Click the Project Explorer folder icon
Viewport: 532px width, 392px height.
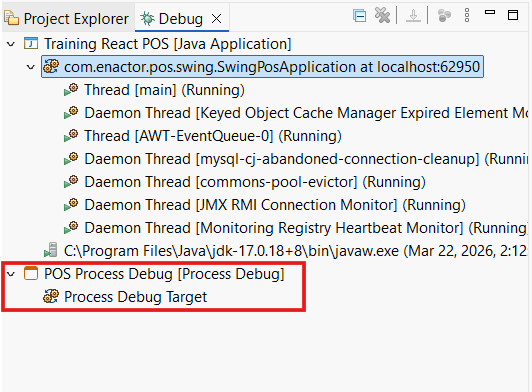(x=11, y=18)
